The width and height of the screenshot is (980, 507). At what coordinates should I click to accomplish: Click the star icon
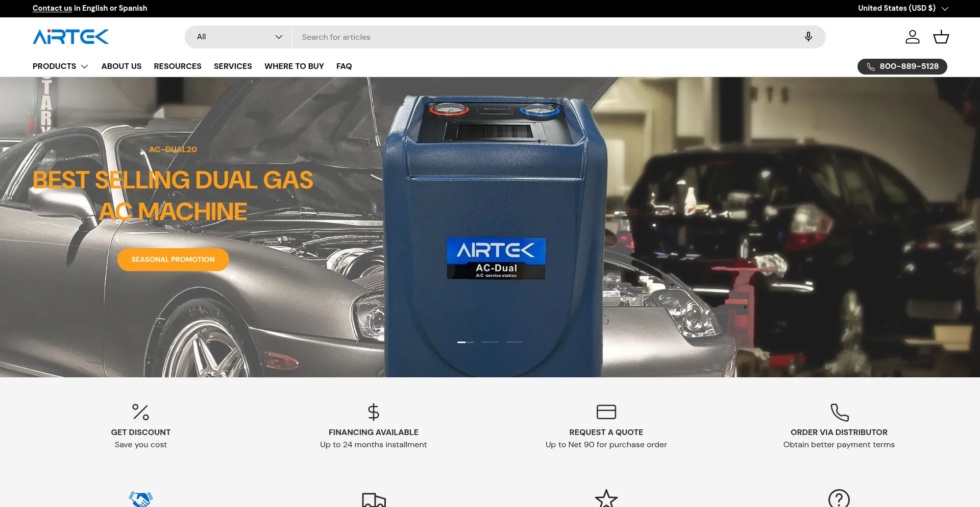606,499
